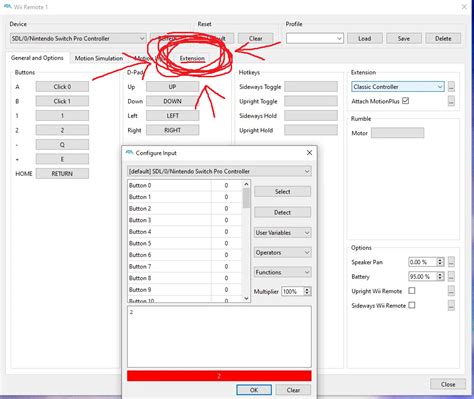Click the Delete profile button
This screenshot has height=399, width=474.
click(443, 39)
